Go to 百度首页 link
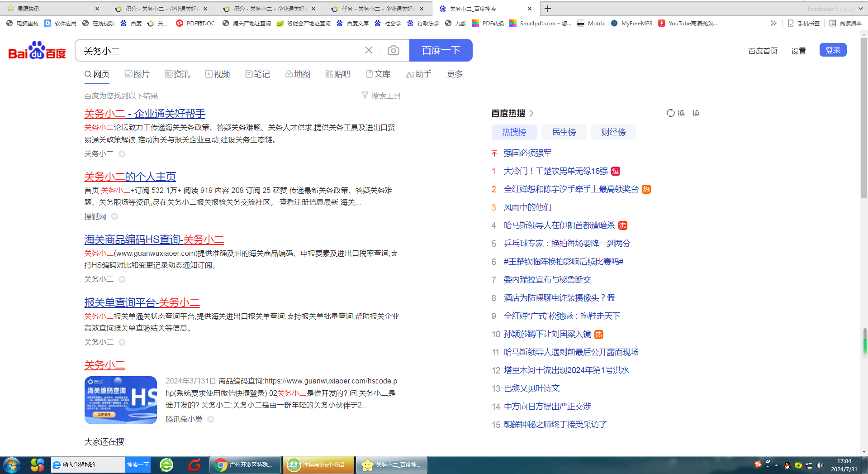Screen dimensions: 868x474 coord(763,51)
